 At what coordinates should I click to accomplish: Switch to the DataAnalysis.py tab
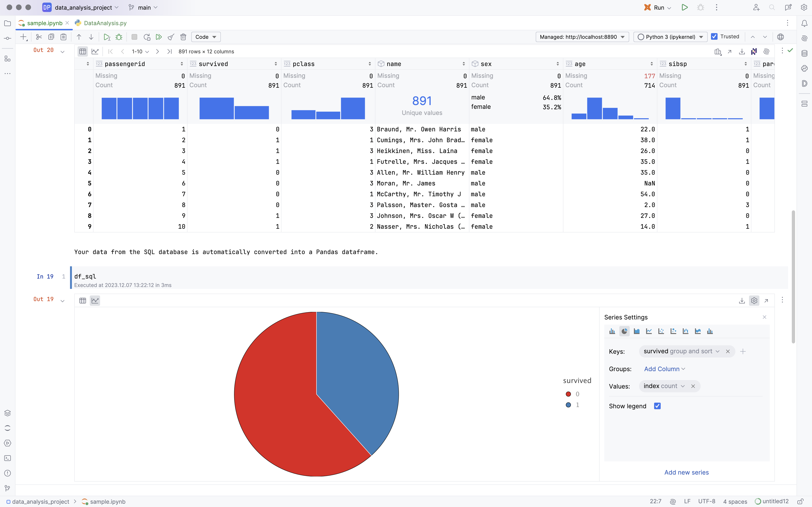(105, 23)
